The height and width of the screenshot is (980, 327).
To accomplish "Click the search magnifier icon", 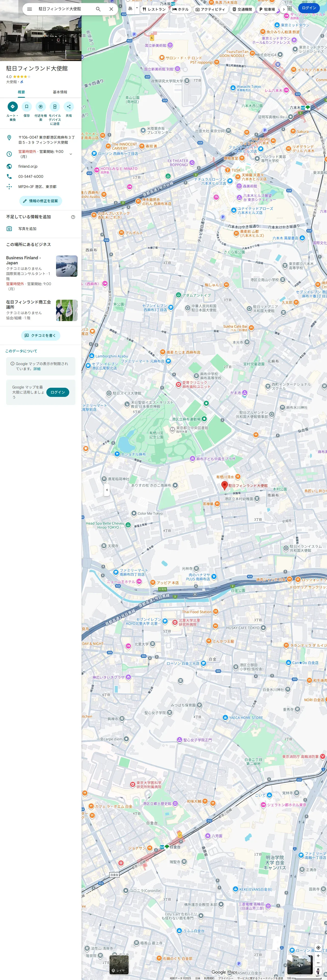I will pyautogui.click(x=98, y=9).
